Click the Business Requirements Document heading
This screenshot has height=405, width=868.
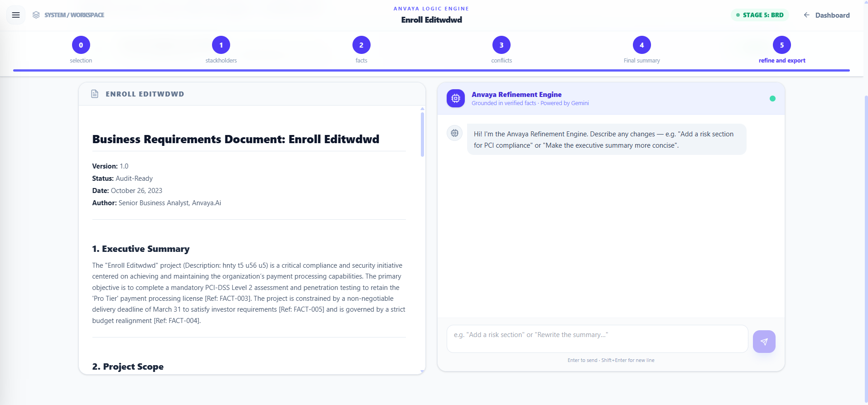click(236, 139)
